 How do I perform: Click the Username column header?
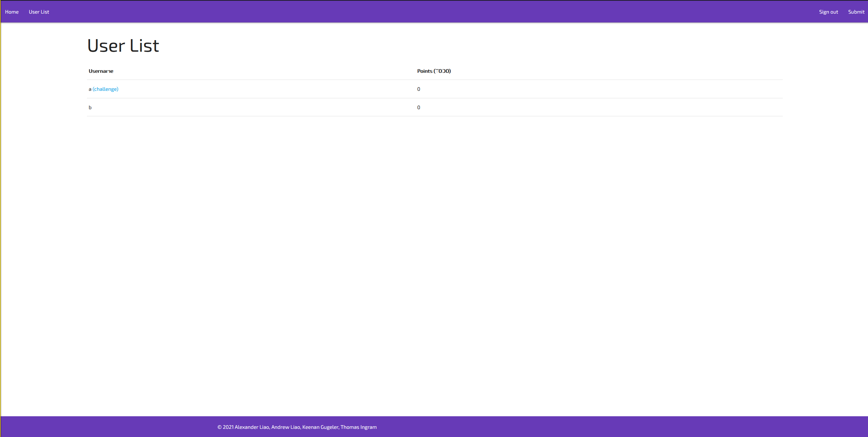tap(101, 71)
